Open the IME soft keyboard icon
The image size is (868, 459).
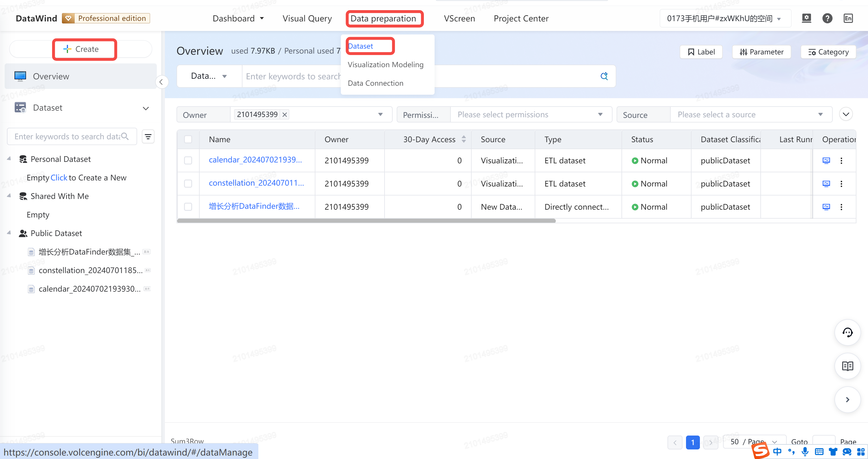[819, 451]
